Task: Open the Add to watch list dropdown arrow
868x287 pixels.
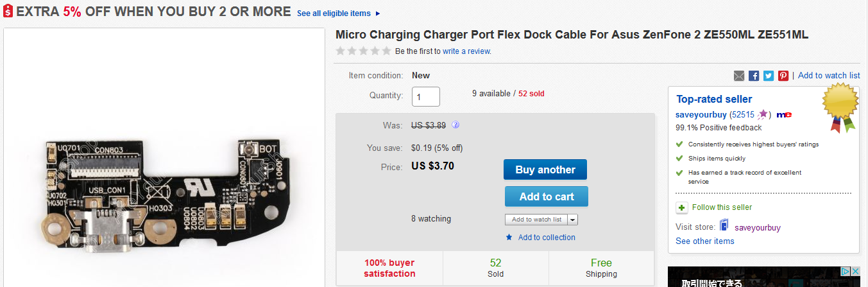Action: click(x=573, y=220)
